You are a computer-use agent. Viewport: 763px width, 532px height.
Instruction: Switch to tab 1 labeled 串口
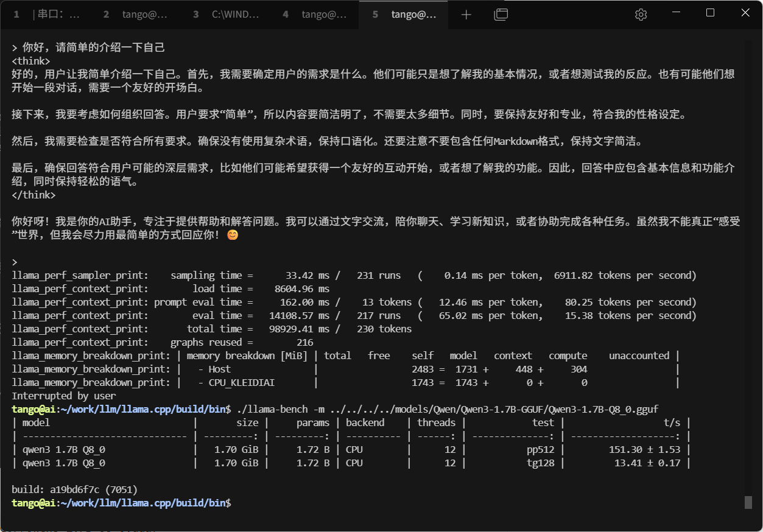click(46, 15)
